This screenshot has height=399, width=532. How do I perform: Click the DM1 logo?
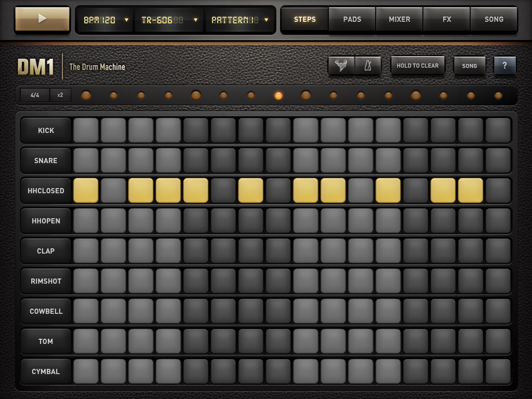(36, 67)
